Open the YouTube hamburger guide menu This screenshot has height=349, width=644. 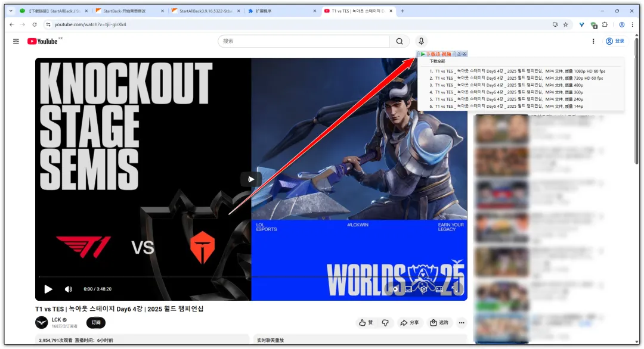(16, 42)
